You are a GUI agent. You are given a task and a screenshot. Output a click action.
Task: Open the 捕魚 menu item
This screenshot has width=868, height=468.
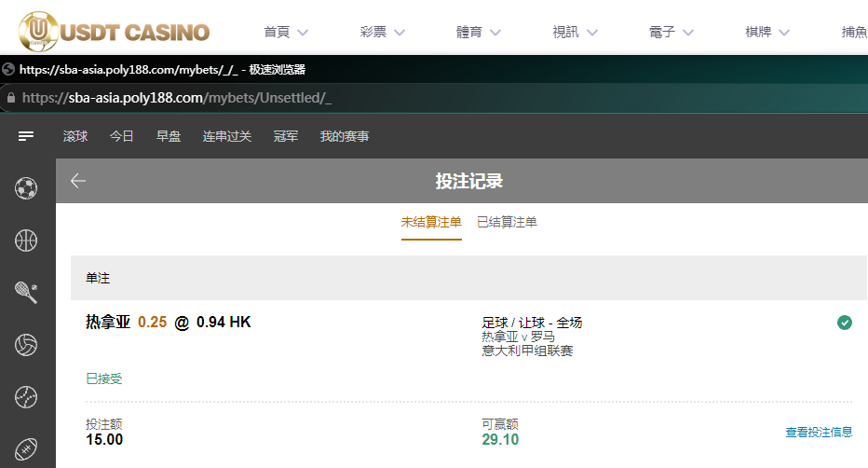pos(854,32)
